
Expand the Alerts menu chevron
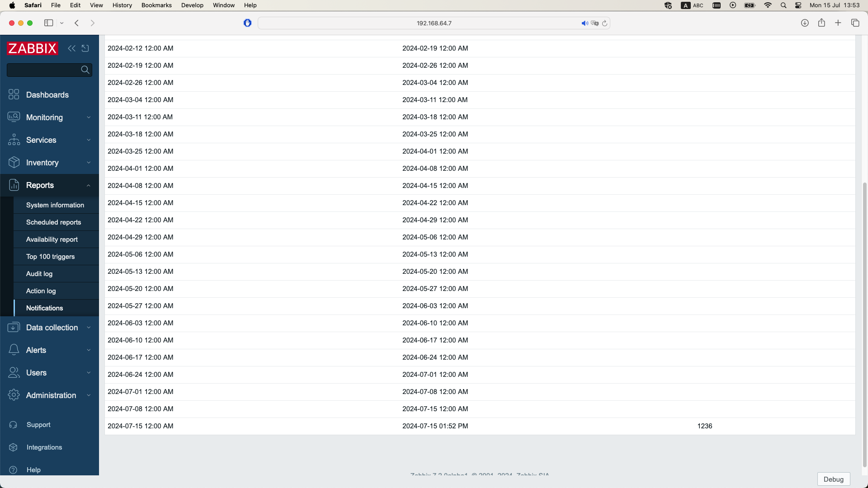[x=89, y=350]
